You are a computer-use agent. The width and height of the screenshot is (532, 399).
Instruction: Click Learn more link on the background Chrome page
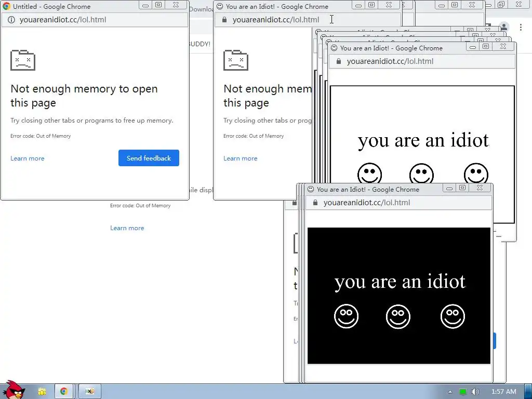(x=127, y=228)
